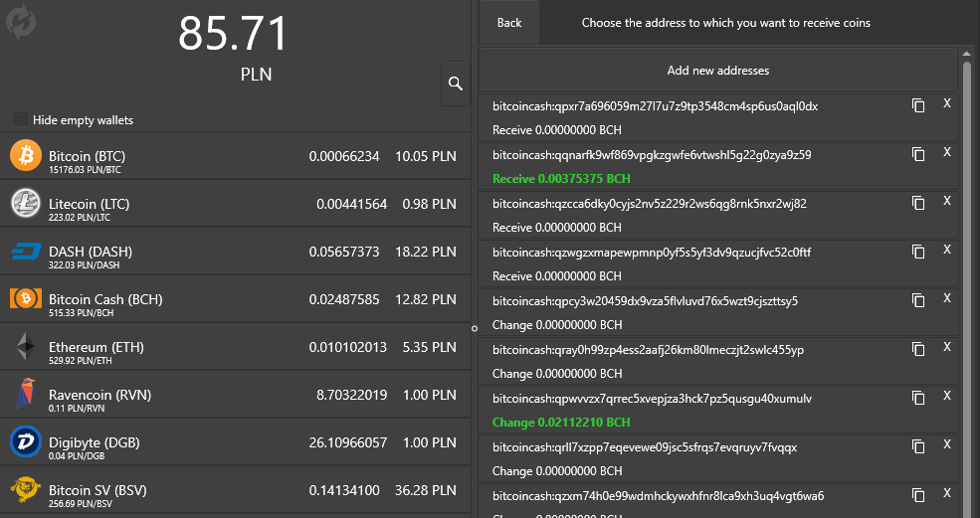Open the Bitcoin SV (BSV) wallet name
The image size is (980, 518).
(x=98, y=490)
